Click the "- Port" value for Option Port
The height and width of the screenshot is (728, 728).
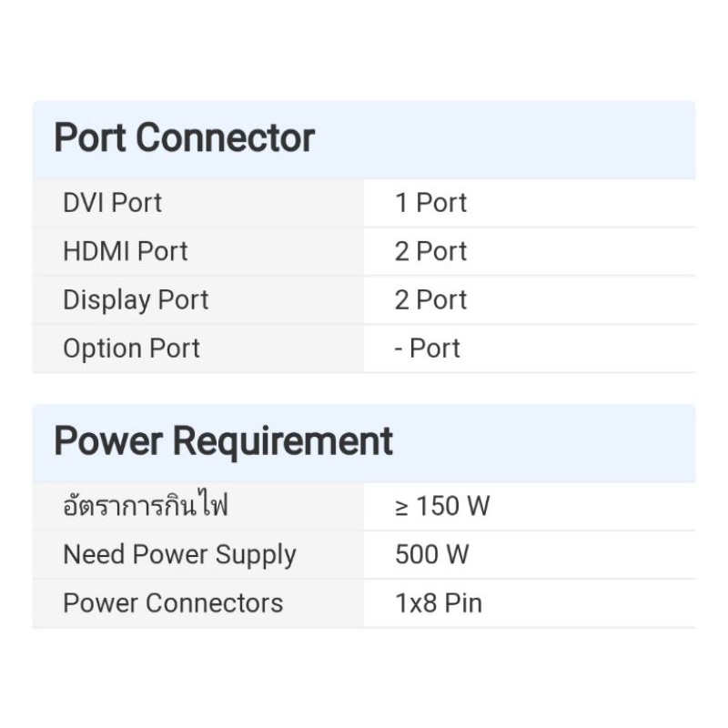pos(427,349)
